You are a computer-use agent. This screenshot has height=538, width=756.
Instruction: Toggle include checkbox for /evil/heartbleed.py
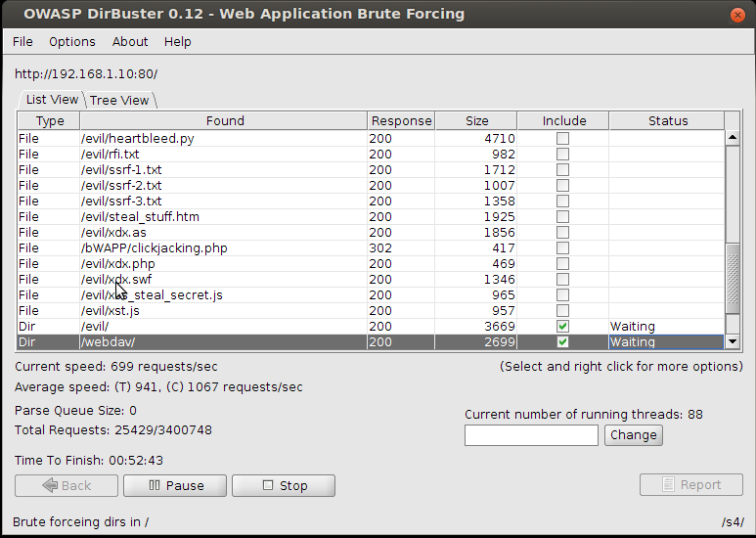coord(562,139)
